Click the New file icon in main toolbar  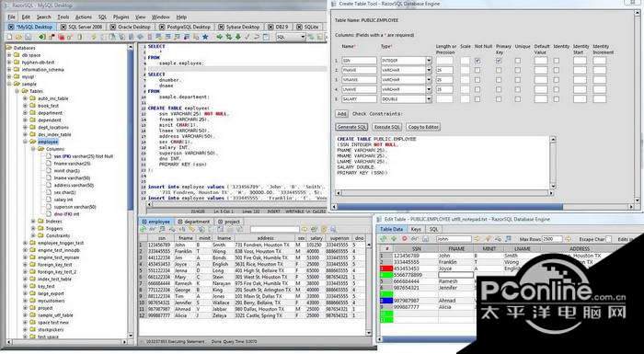click(9, 37)
